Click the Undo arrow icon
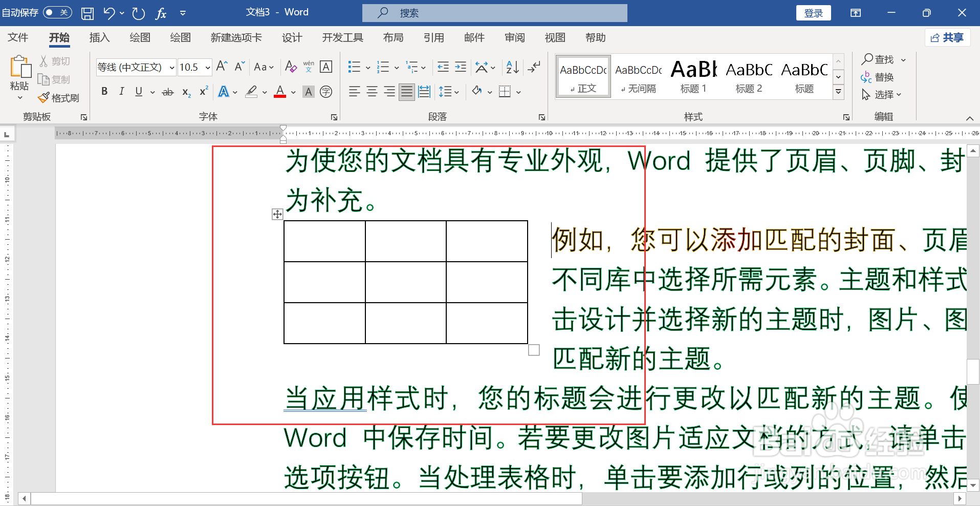Screen dimensions: 980x506 (109, 13)
